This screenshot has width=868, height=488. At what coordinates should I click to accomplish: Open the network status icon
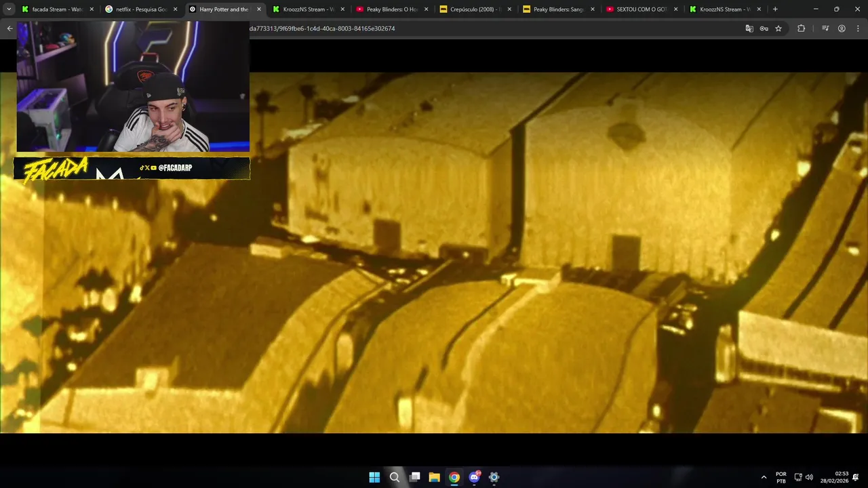tap(798, 477)
